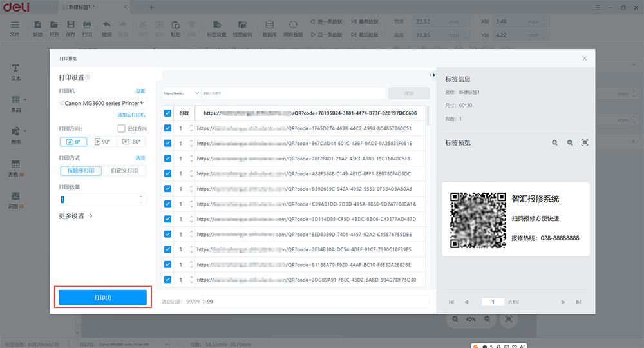
Task: Uncheck the row ending in 9A2583EF051B
Action: click(x=167, y=144)
